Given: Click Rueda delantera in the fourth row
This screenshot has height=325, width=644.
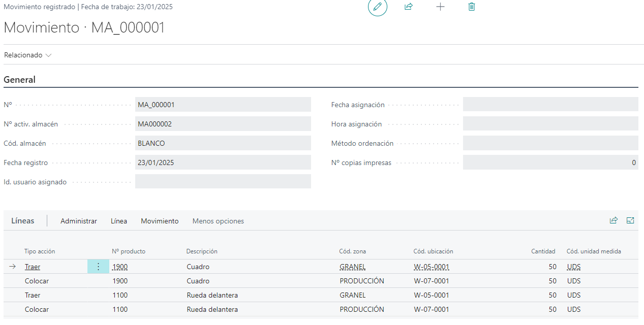Looking at the screenshot, I should (212, 309).
